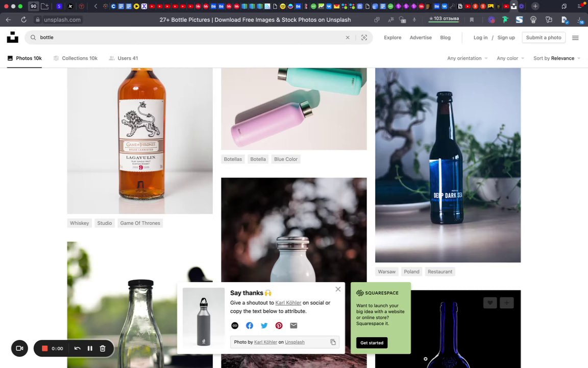Expand the Any color filter
This screenshot has width=588, height=368.
[x=510, y=58]
